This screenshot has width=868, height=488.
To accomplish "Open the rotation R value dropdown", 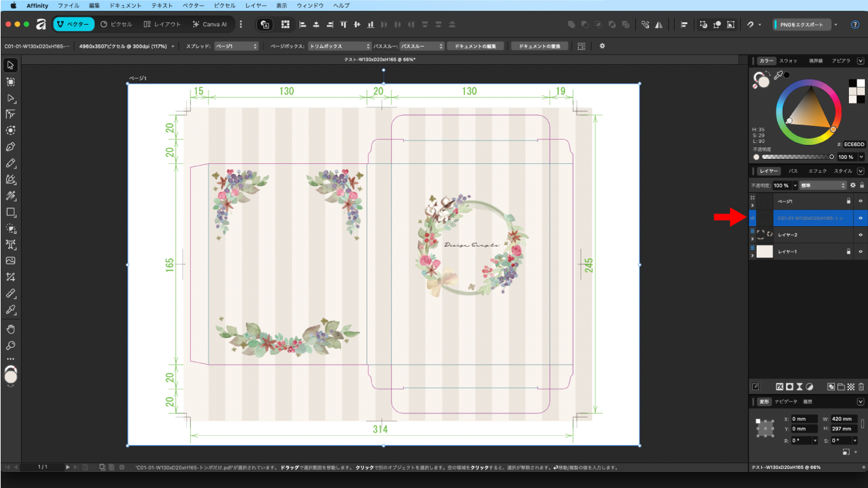I will click(815, 440).
